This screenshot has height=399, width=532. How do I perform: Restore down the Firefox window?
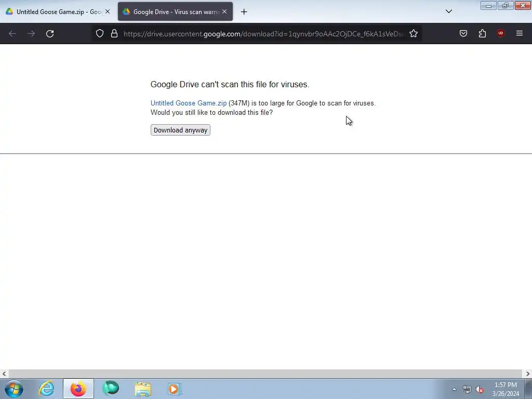[x=506, y=6]
